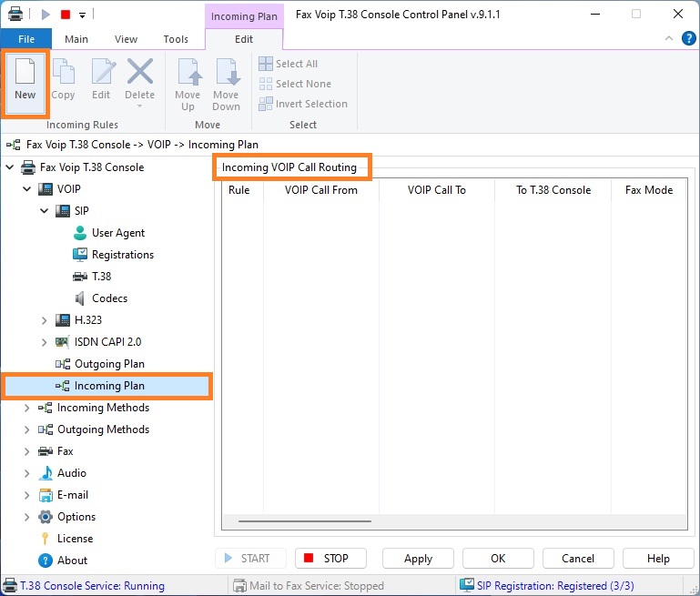This screenshot has width=700, height=596.
Task: Switch to the Main tab
Action: click(x=76, y=39)
